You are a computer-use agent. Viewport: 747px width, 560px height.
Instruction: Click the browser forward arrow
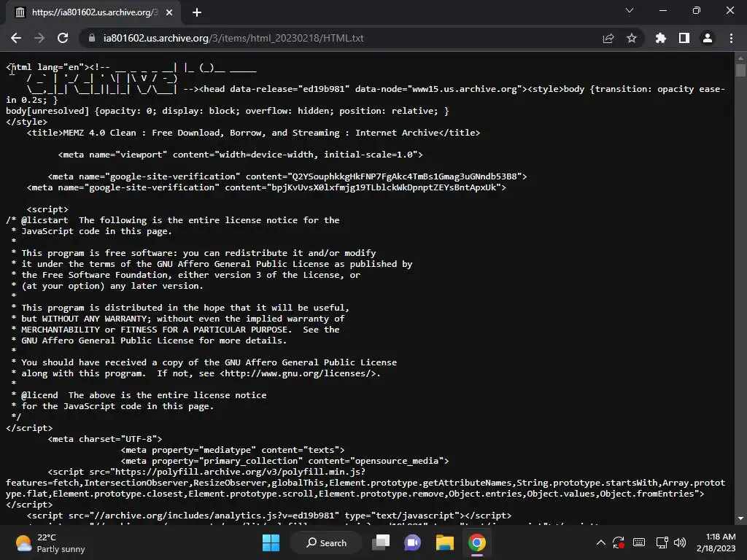[x=39, y=38]
